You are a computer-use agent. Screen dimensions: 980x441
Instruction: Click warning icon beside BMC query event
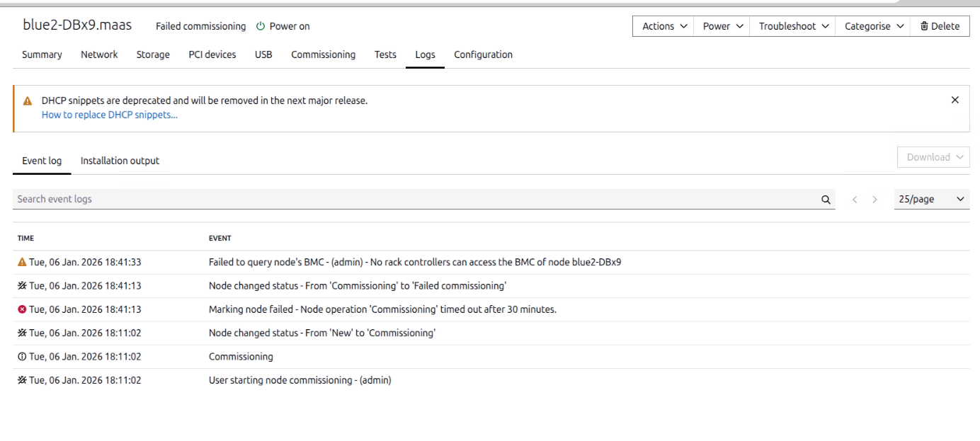[x=22, y=263]
